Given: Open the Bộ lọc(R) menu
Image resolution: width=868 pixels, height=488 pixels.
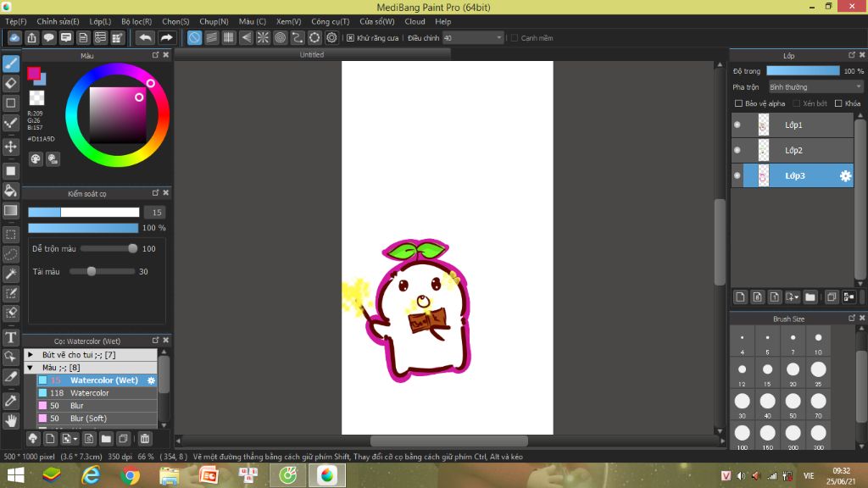Looking at the screenshot, I should [x=136, y=21].
